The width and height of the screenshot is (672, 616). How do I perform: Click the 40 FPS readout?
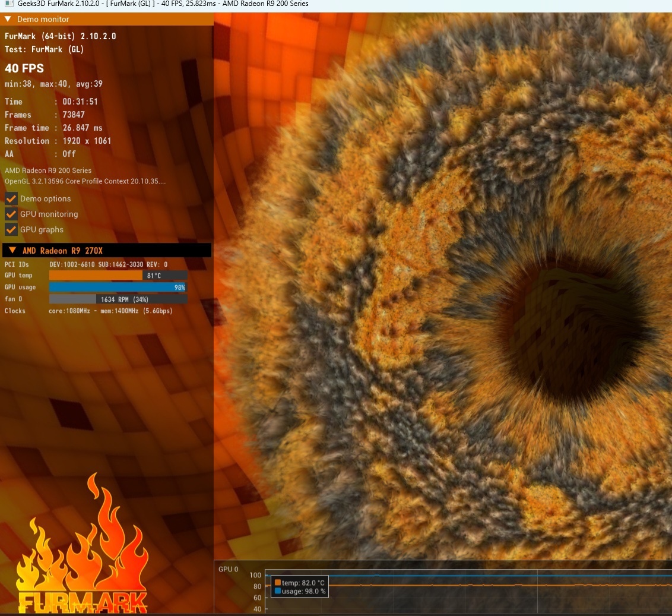click(x=24, y=68)
